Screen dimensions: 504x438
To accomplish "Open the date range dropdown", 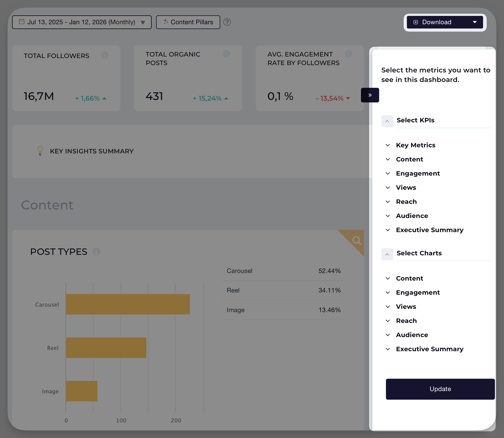I will [143, 22].
